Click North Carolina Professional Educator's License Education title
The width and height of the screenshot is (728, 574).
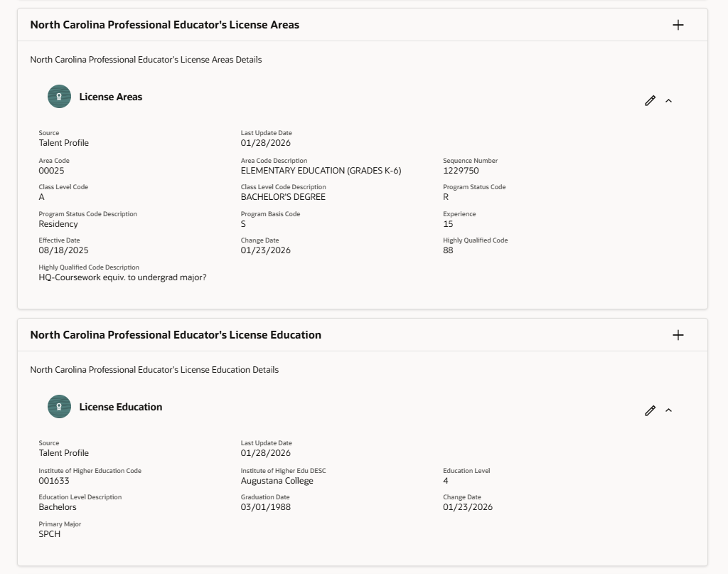(x=176, y=335)
